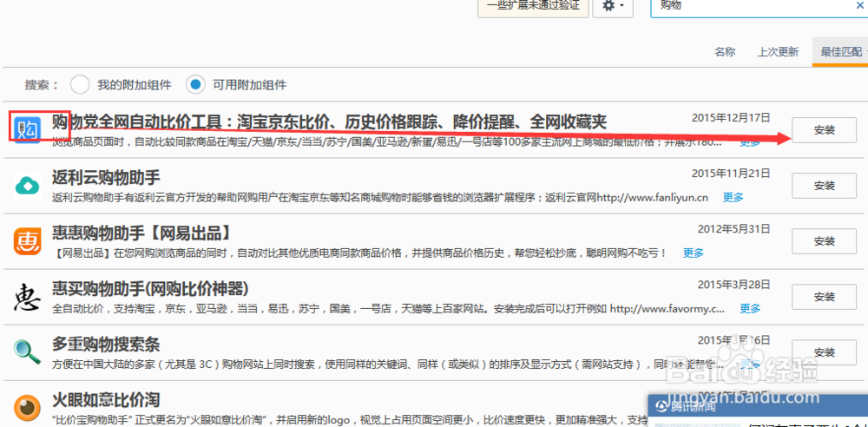Install 返利云购物助手
Image resolution: width=868 pixels, height=427 pixels.
825,186
